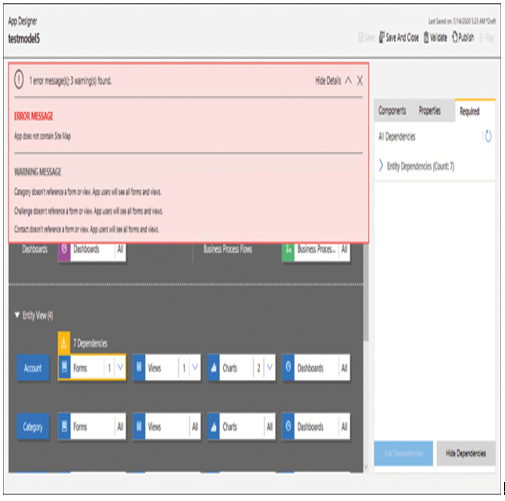Close the error message banner
Image resolution: width=505 pixels, height=501 pixels.
360,81
